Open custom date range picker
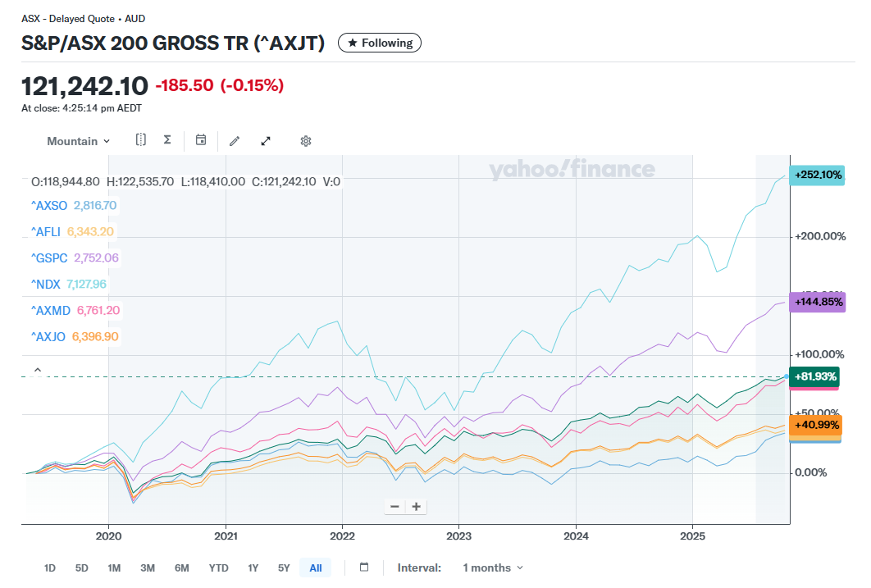Image resolution: width=871 pixels, height=588 pixels. [365, 567]
